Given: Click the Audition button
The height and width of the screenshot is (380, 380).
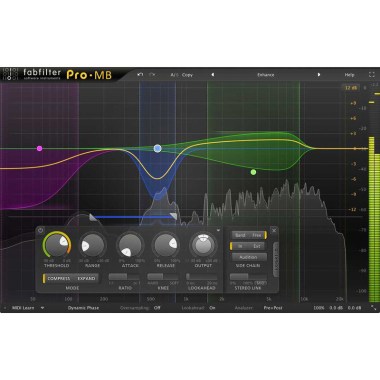Looking at the screenshot, I should tap(249, 257).
